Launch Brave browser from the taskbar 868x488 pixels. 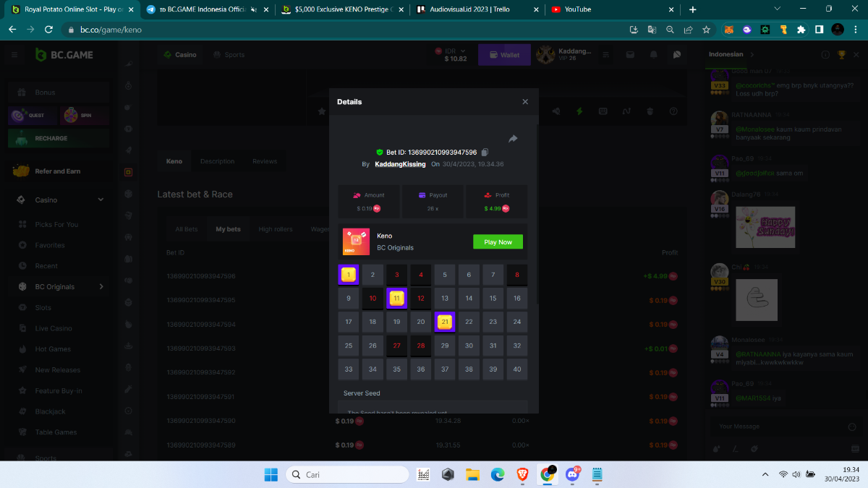coord(522,475)
